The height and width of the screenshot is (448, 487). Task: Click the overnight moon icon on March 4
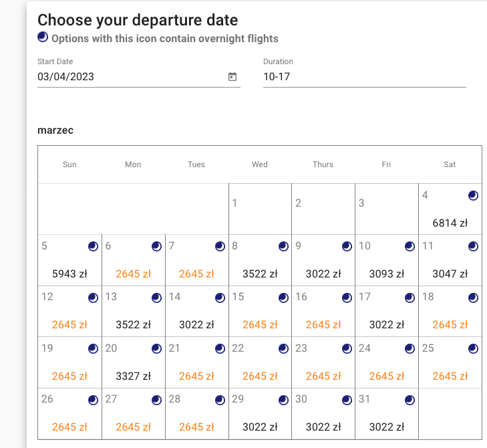473,195
